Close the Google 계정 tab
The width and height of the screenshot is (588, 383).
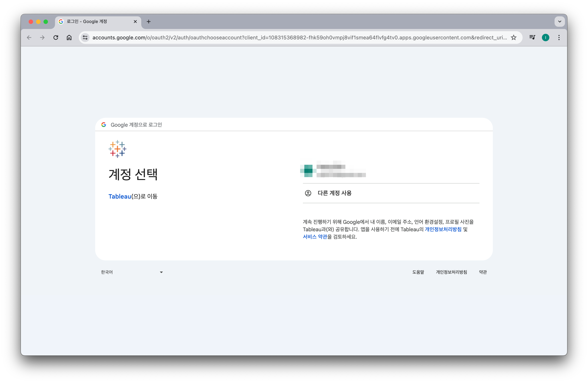click(x=135, y=22)
